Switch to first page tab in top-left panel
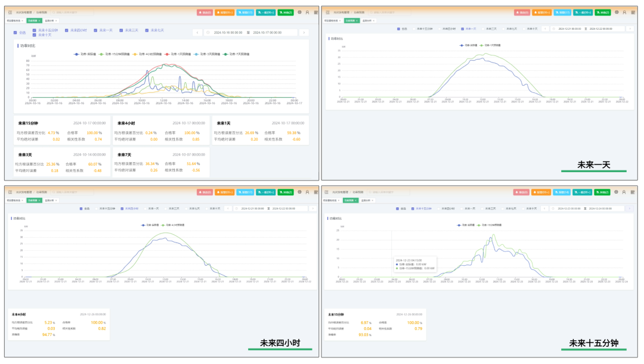Screen dimensions: 644x364 click(x=14, y=20)
